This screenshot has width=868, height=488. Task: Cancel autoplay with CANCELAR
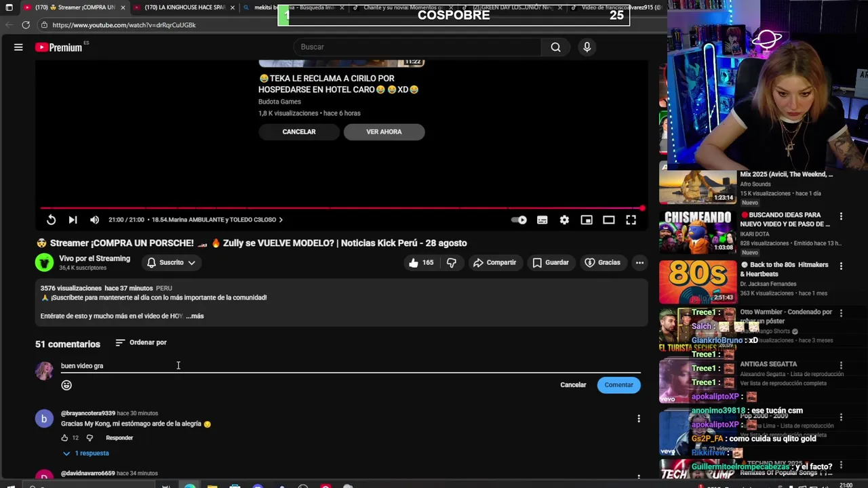pos(299,131)
